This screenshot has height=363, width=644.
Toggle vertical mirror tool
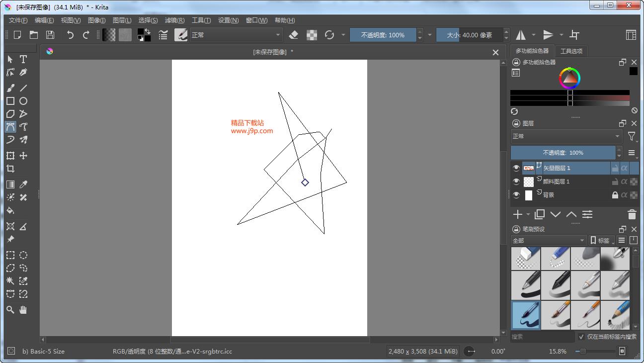click(548, 35)
